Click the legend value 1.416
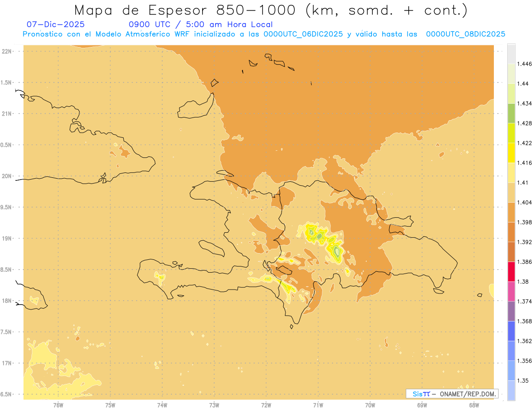 tap(525, 163)
